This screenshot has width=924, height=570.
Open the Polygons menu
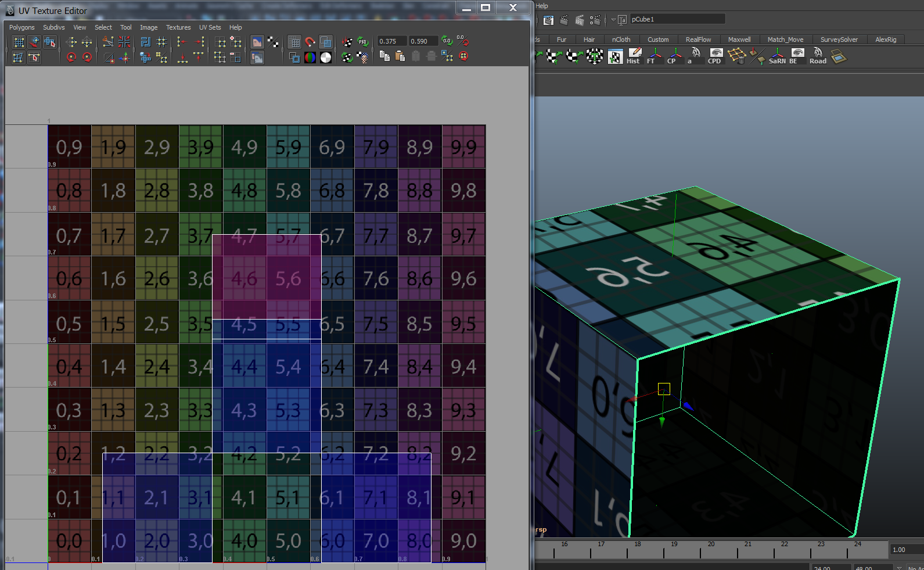coord(22,27)
